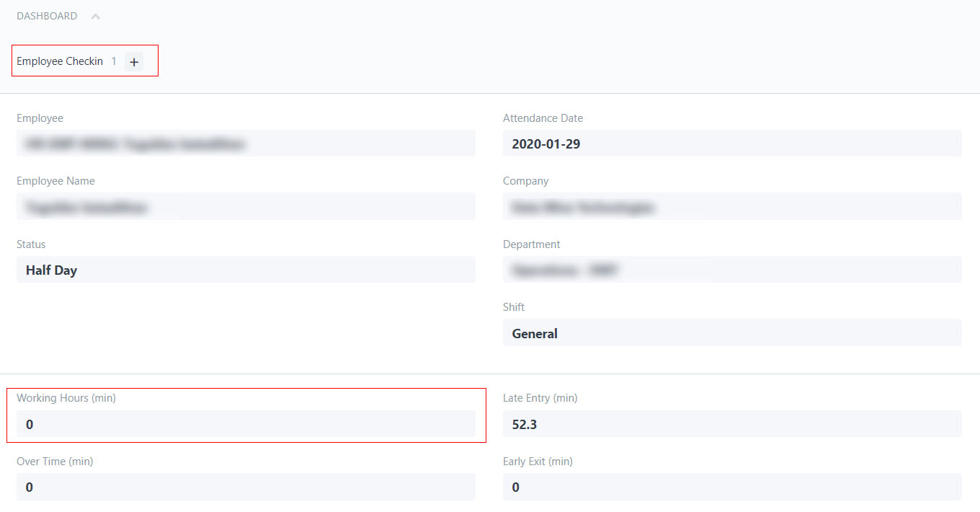Open the Shift field showing General
The width and height of the screenshot is (980, 512).
[x=731, y=332]
